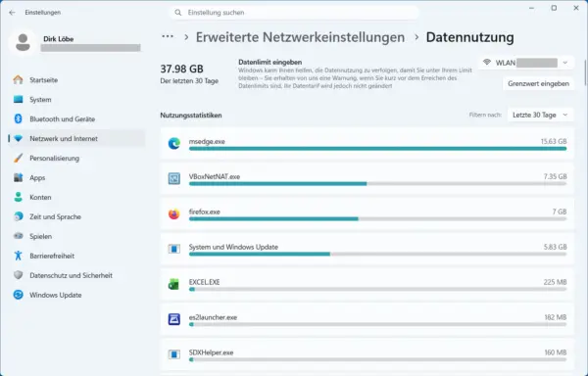Click the 37.98 GB total usage value
This screenshot has width=588, height=376.
181,69
